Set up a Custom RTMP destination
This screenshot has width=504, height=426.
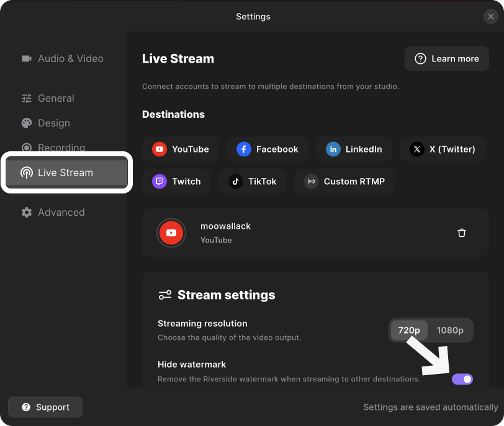click(344, 182)
